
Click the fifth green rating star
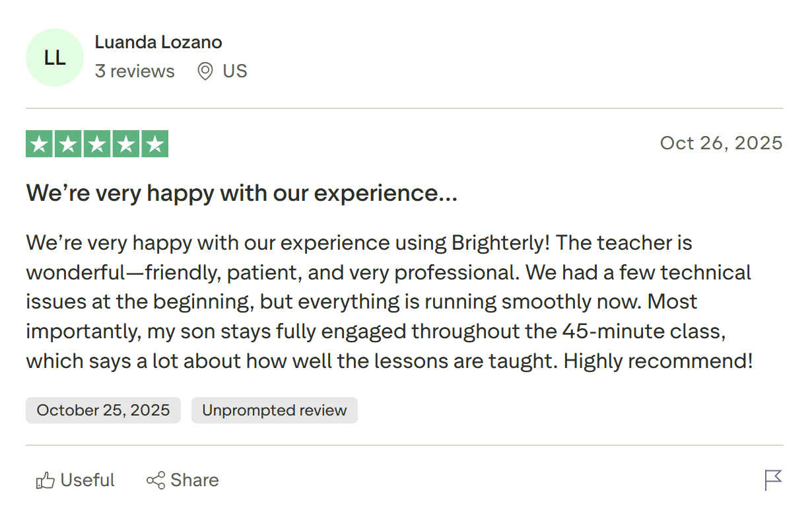click(154, 144)
